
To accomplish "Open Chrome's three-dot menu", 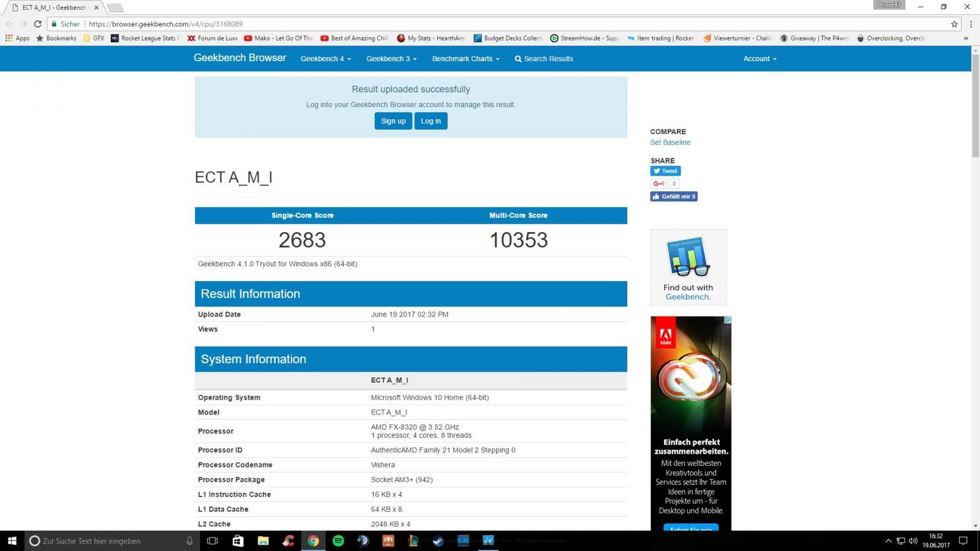I will click(x=971, y=24).
